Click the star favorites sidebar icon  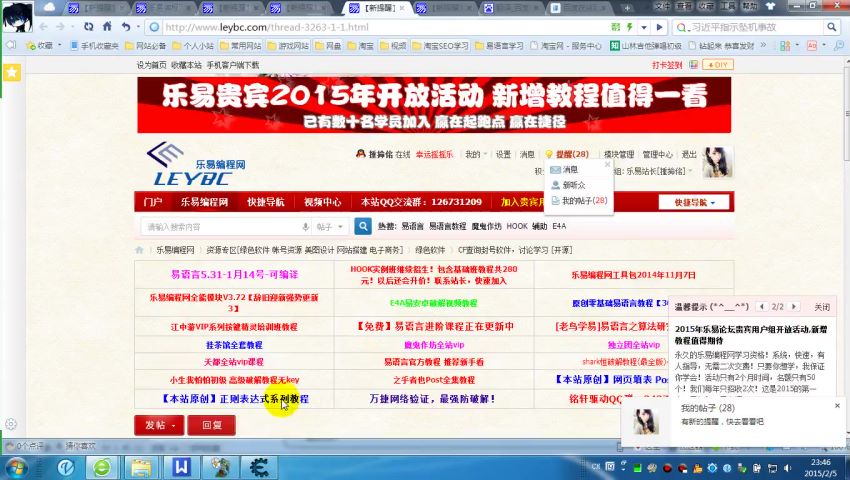[x=12, y=72]
